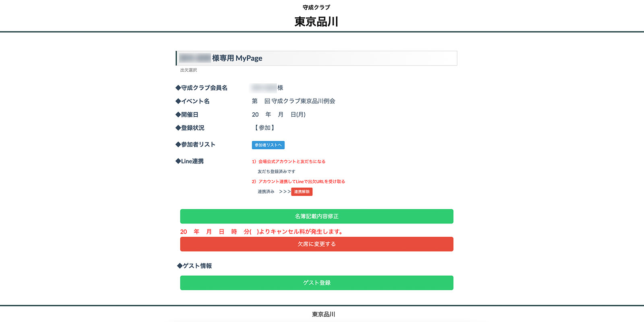This screenshot has width=644, height=322.
Task: Click the green 名簿記載内容修正 button
Action: pyautogui.click(x=317, y=216)
